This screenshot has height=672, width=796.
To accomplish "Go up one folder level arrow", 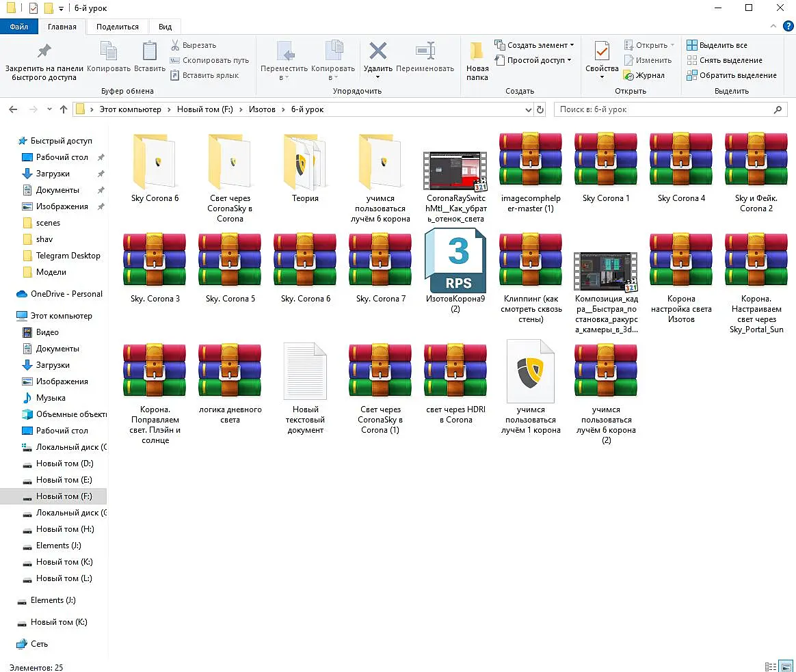I will 64,109.
